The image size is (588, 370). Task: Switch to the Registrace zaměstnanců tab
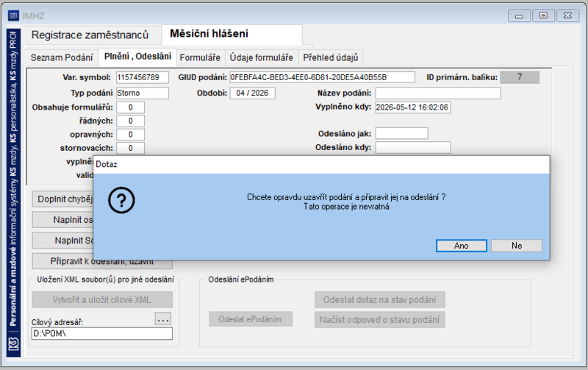coord(90,35)
